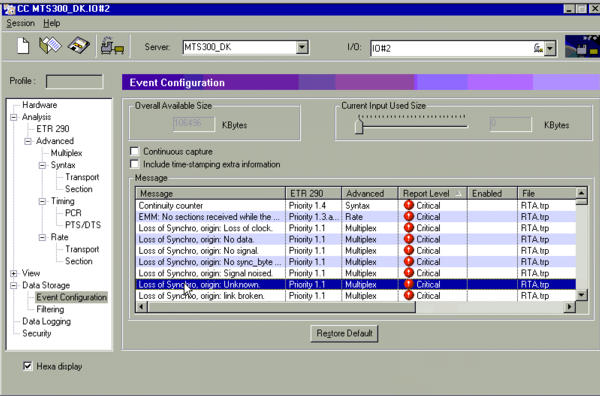Click the Critical icon for No sync_byte row

[x=409, y=262]
